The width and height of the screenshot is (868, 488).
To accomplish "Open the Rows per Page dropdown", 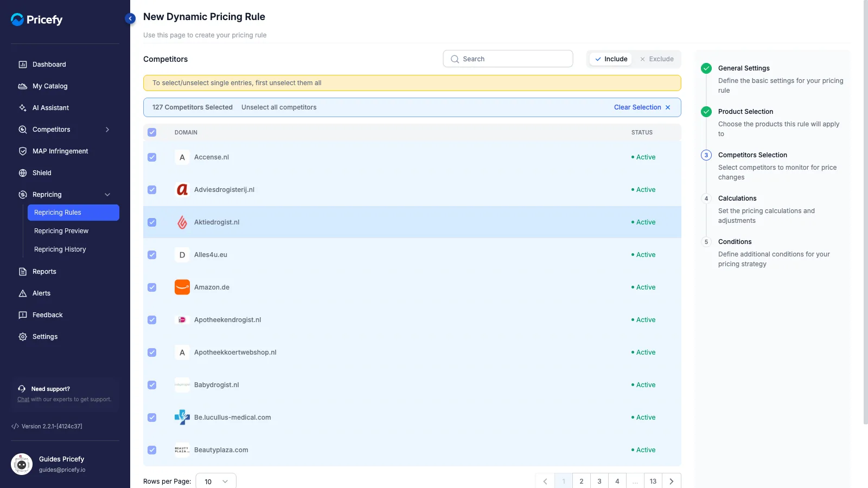I will click(216, 481).
